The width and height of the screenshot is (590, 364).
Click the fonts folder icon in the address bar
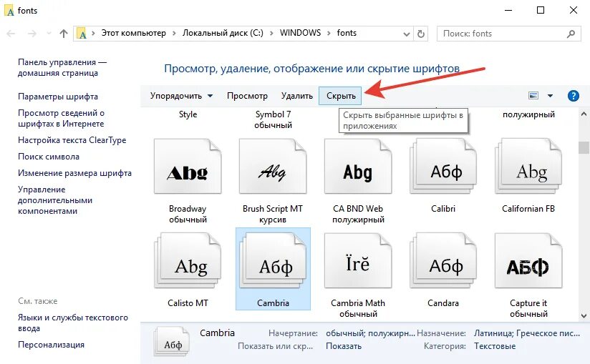82,34
